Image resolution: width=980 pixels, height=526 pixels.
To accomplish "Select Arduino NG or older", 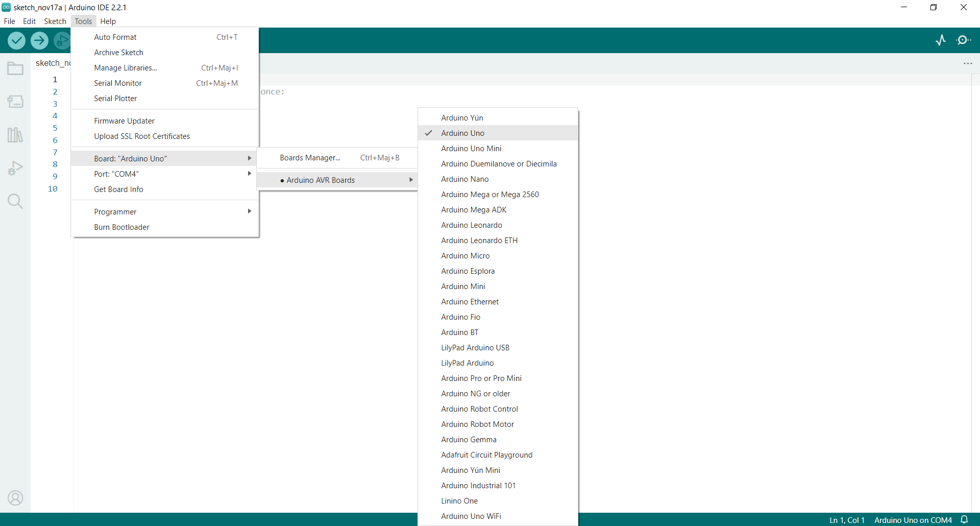I will click(x=498, y=394).
